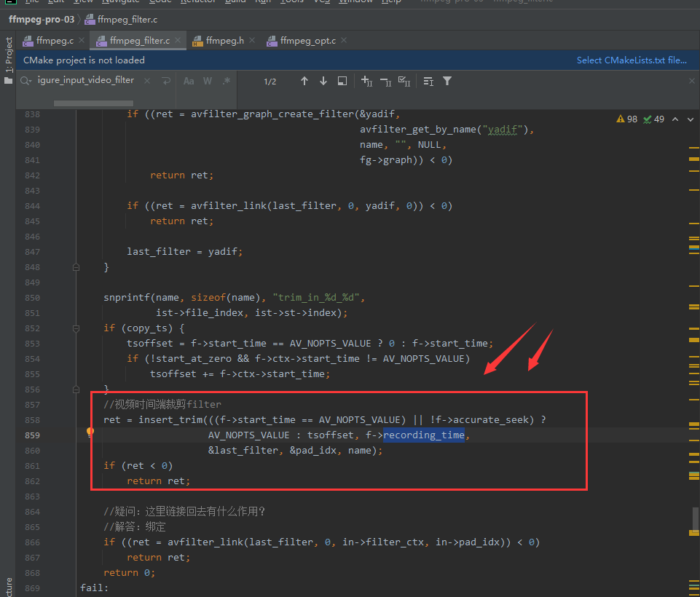Click Select CMakeLists.txt file link
Image resolution: width=700 pixels, height=597 pixels.
tap(632, 60)
